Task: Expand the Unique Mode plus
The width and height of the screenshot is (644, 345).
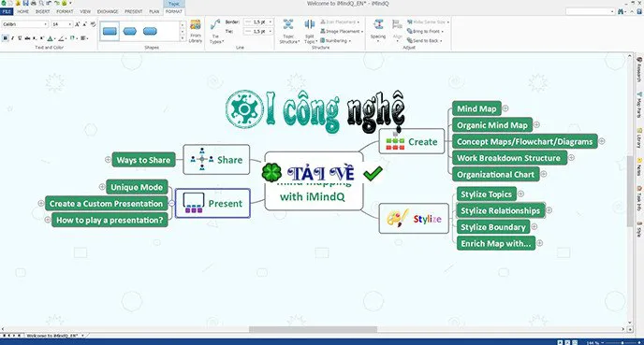Action: click(102, 187)
